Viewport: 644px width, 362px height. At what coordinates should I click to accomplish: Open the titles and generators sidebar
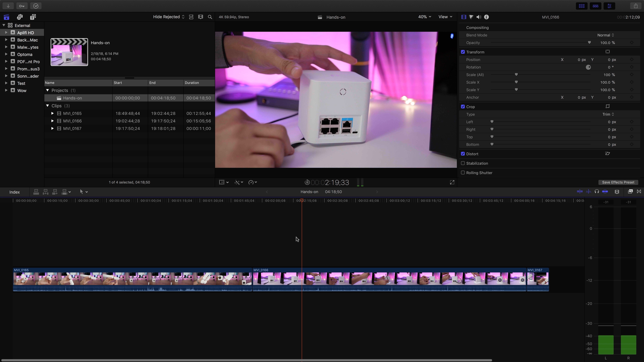33,17
